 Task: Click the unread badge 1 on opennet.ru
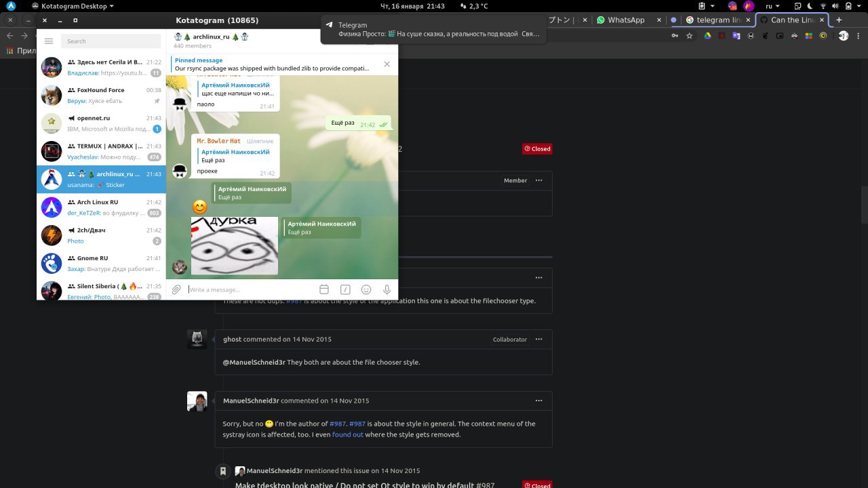pos(157,129)
